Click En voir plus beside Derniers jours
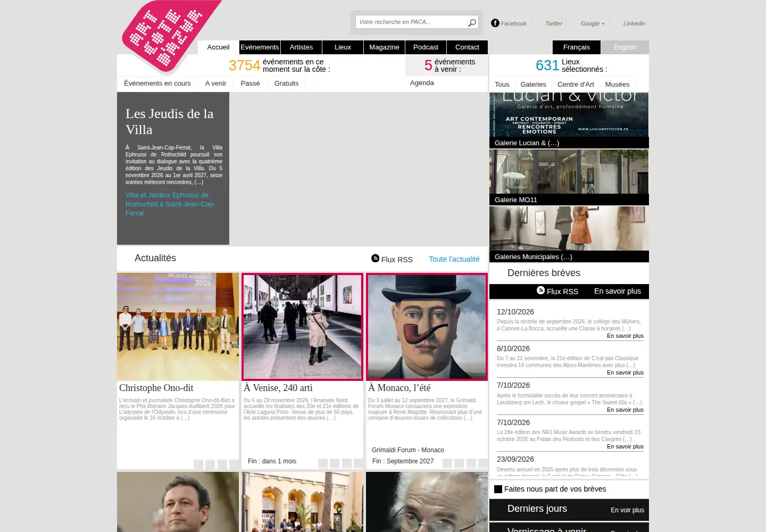 [627, 510]
